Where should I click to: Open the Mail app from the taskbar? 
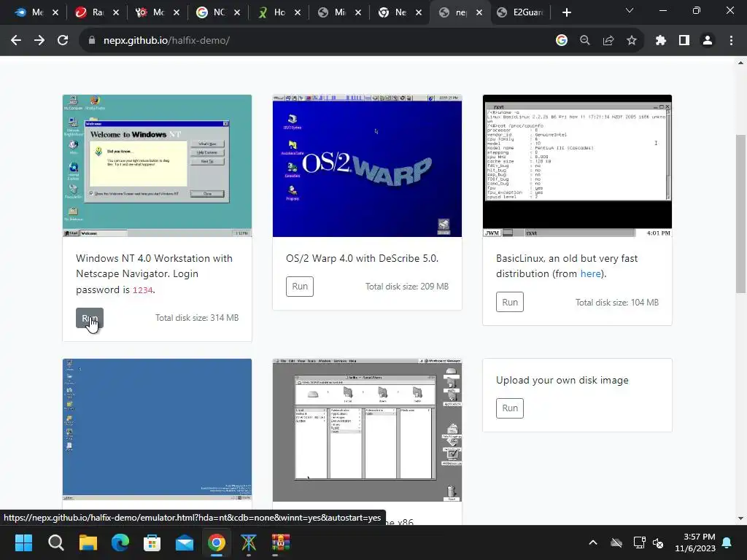coord(185,542)
